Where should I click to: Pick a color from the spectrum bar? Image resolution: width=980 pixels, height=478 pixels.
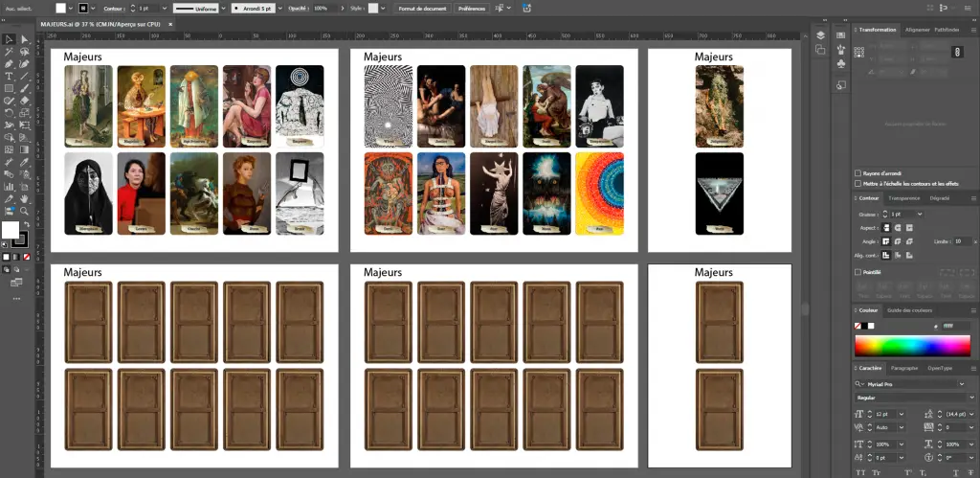point(910,346)
